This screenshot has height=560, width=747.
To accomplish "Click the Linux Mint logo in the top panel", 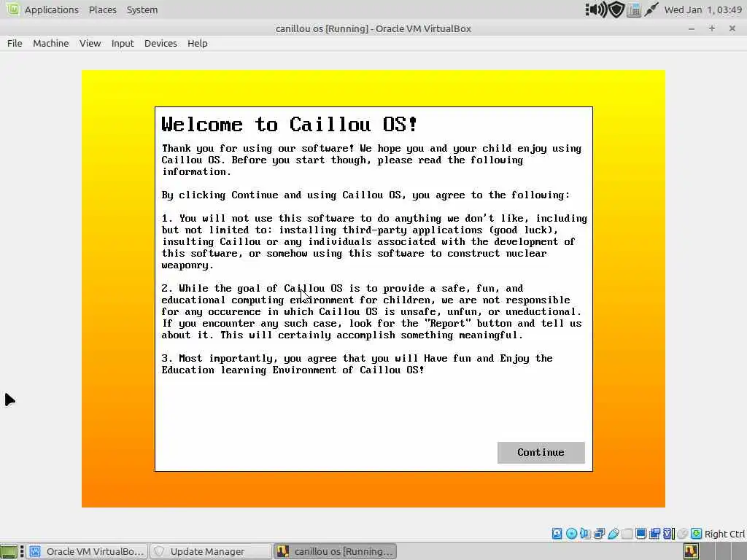I will [12, 9].
